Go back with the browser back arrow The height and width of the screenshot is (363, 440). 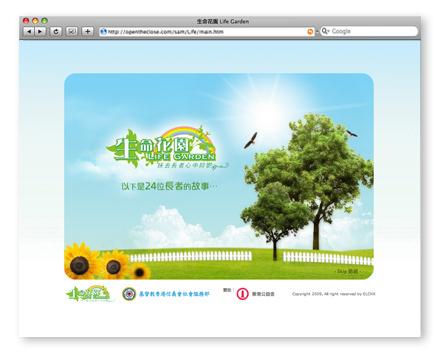[x=29, y=31]
